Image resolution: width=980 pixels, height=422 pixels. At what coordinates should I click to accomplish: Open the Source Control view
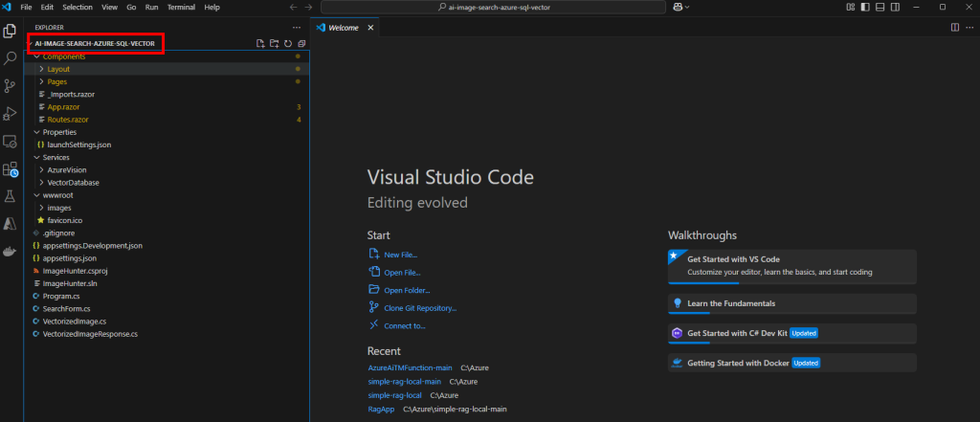pyautogui.click(x=10, y=86)
